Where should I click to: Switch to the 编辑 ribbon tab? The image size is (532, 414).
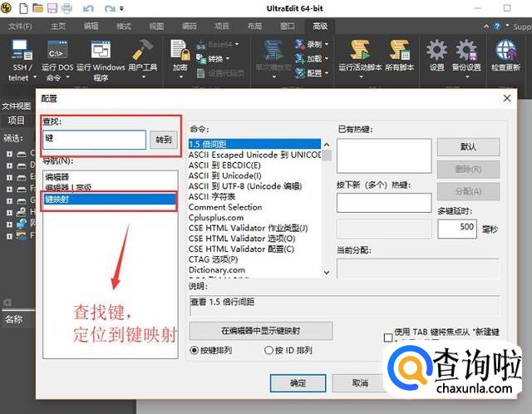(91, 26)
